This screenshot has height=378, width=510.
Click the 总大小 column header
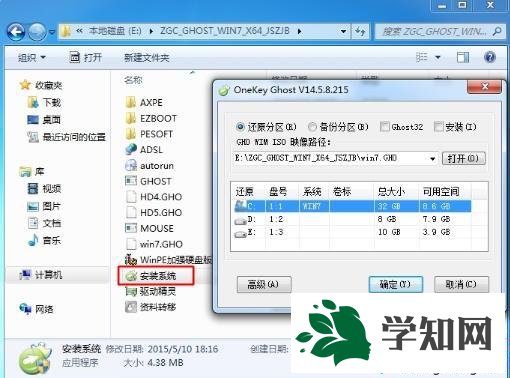[392, 192]
